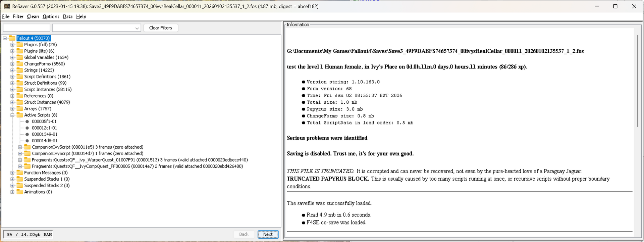Expand the Arrays node
This screenshot has width=644, height=242.
(x=12, y=109)
